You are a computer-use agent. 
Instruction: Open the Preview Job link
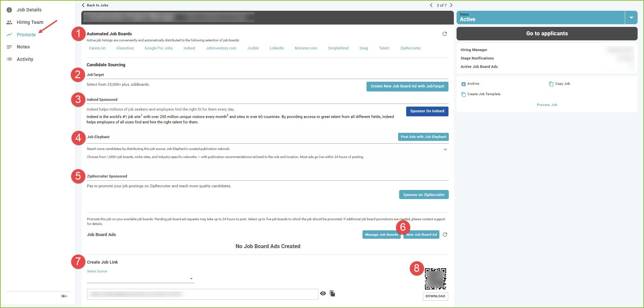click(x=547, y=105)
